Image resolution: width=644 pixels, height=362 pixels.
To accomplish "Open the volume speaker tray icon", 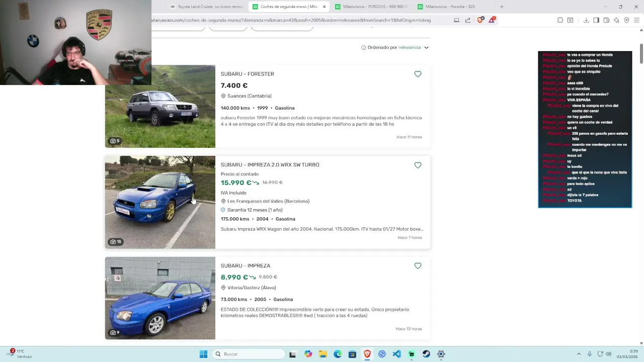I will click(608, 354).
